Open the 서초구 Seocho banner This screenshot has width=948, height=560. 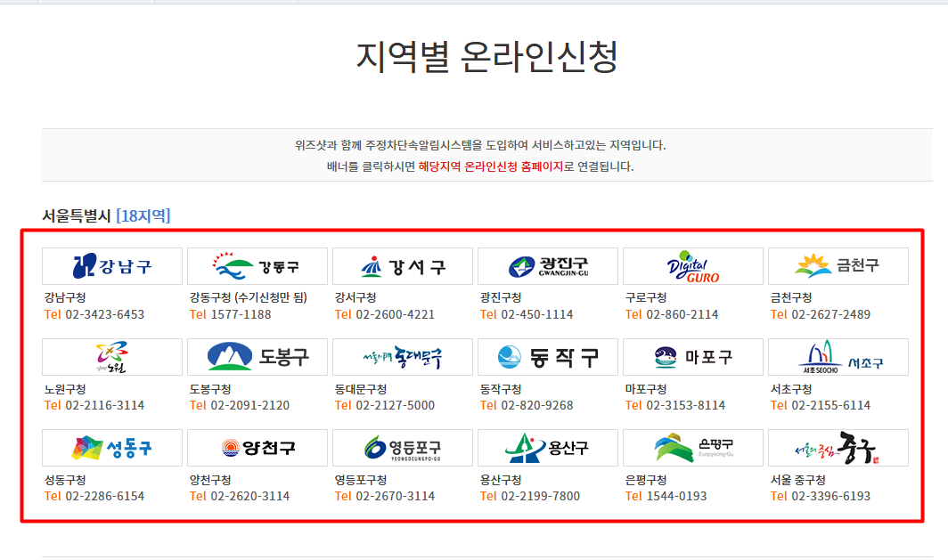tap(838, 357)
